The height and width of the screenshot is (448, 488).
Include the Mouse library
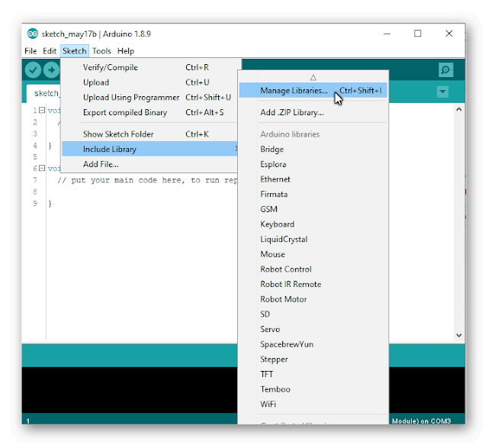[313, 254]
